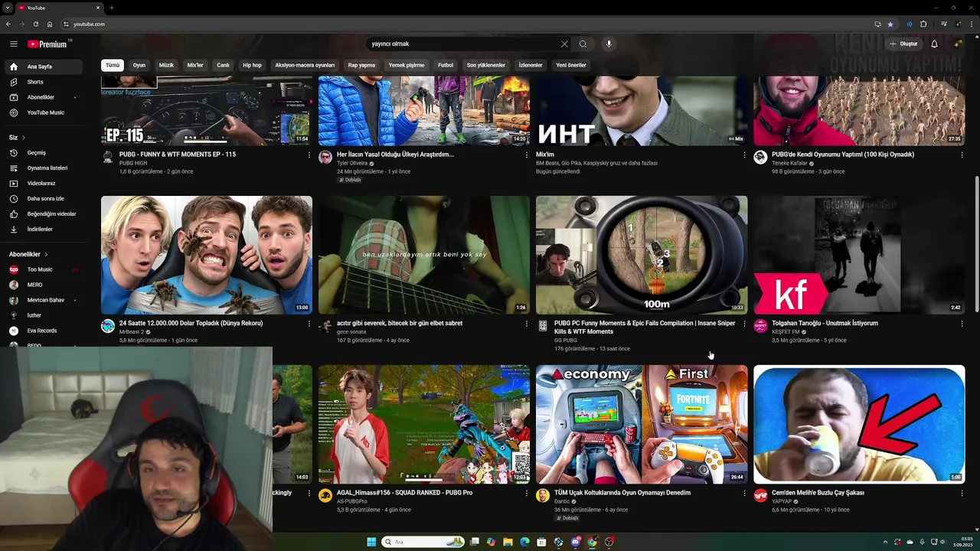Select the Müzik filter chip
Screen dimensions: 980x551
point(166,65)
